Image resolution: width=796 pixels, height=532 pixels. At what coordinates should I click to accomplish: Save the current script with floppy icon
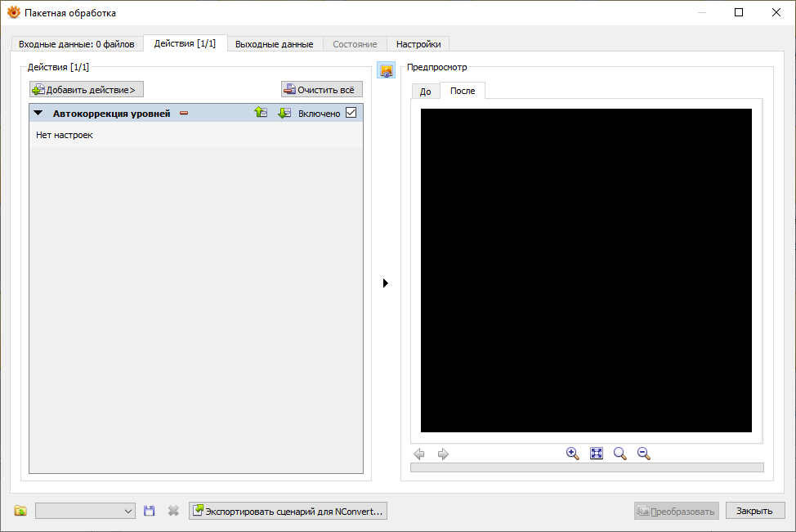click(150, 511)
